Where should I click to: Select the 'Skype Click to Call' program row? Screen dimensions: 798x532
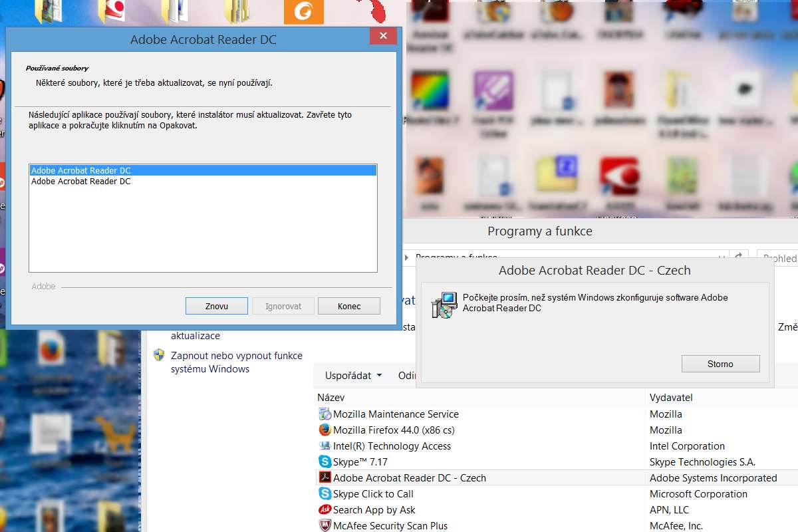(x=556, y=494)
